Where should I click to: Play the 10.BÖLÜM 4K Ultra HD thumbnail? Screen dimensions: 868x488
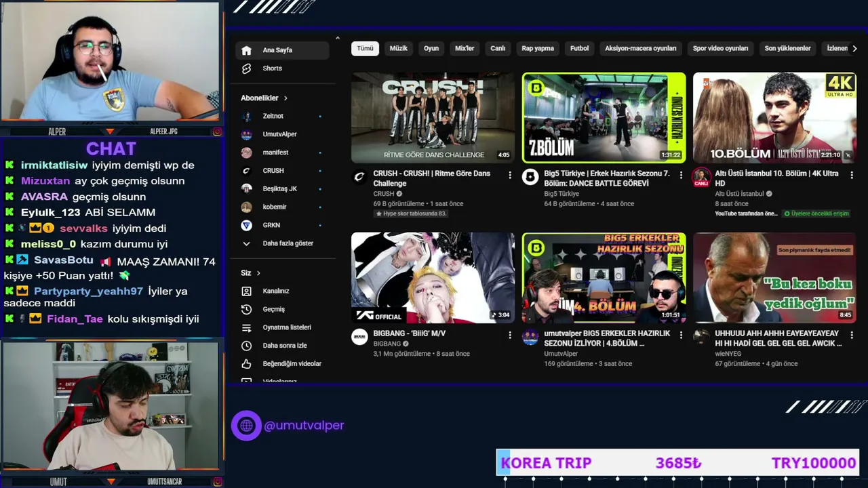(774, 118)
